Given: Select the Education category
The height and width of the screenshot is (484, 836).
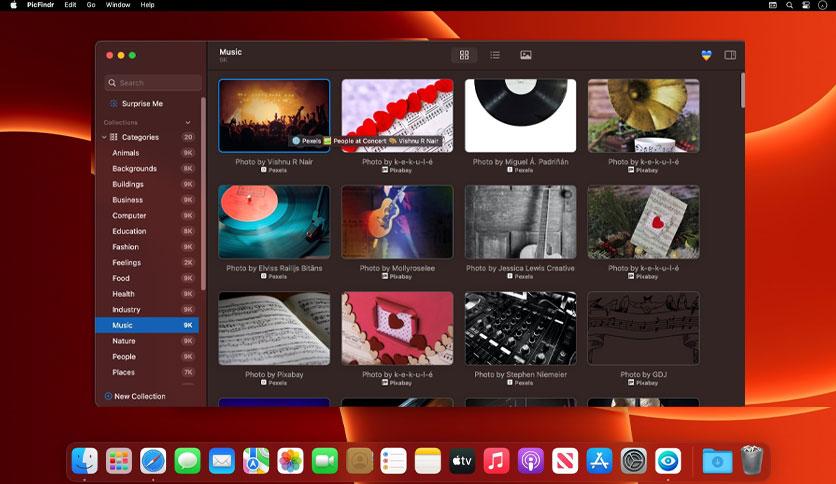Looking at the screenshot, I should pos(147,231).
